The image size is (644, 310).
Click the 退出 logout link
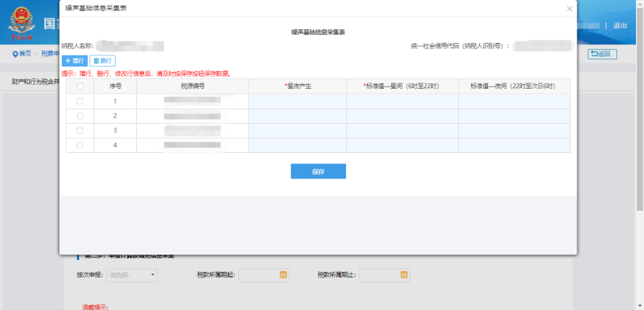point(619,25)
